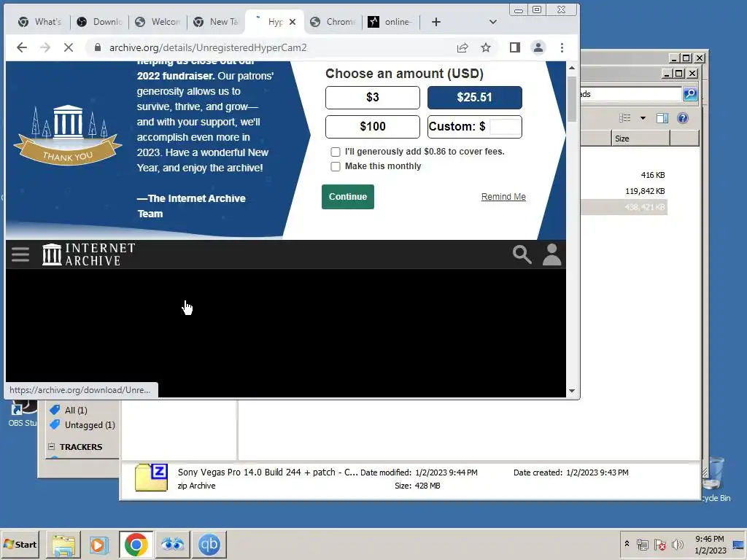
Task: Click the green Continue button
Action: 348,197
